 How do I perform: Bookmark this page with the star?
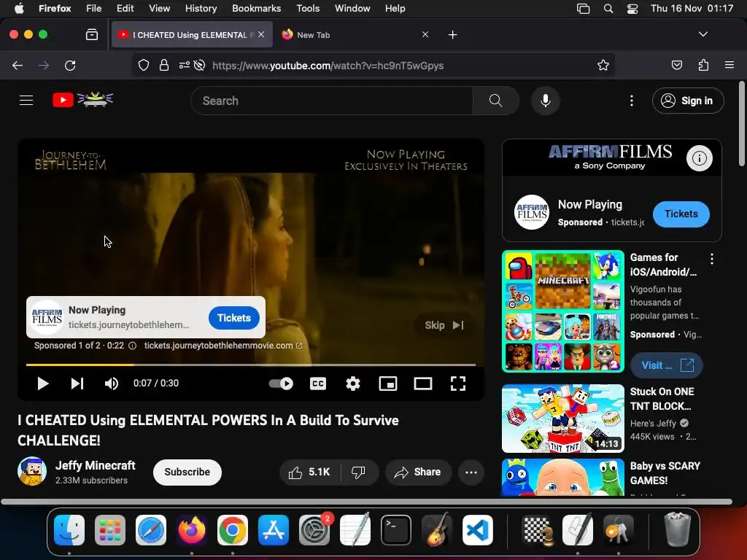coord(603,65)
